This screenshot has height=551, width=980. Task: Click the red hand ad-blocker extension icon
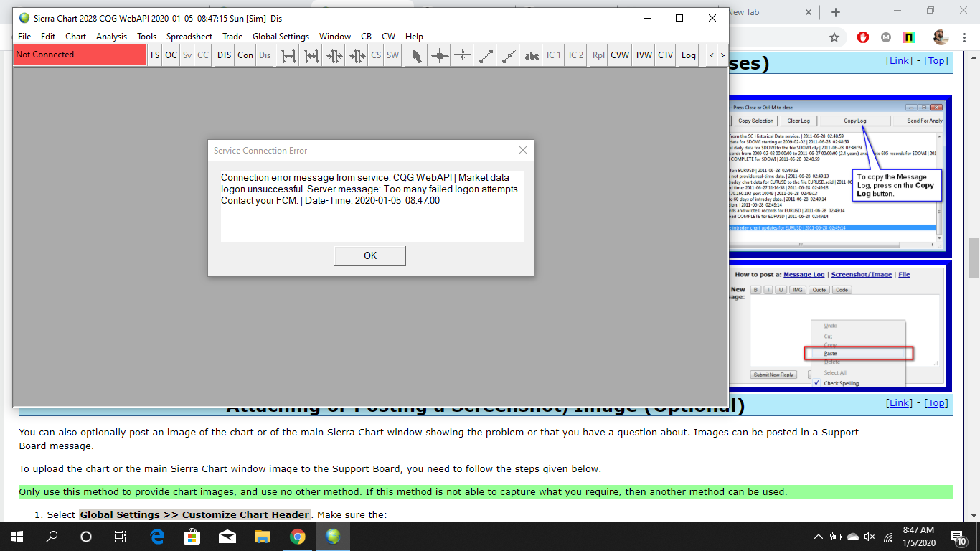(x=864, y=37)
